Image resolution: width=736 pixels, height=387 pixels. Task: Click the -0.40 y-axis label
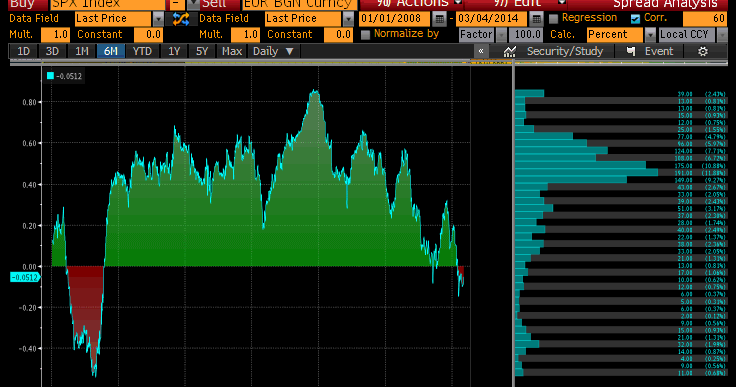(x=27, y=348)
